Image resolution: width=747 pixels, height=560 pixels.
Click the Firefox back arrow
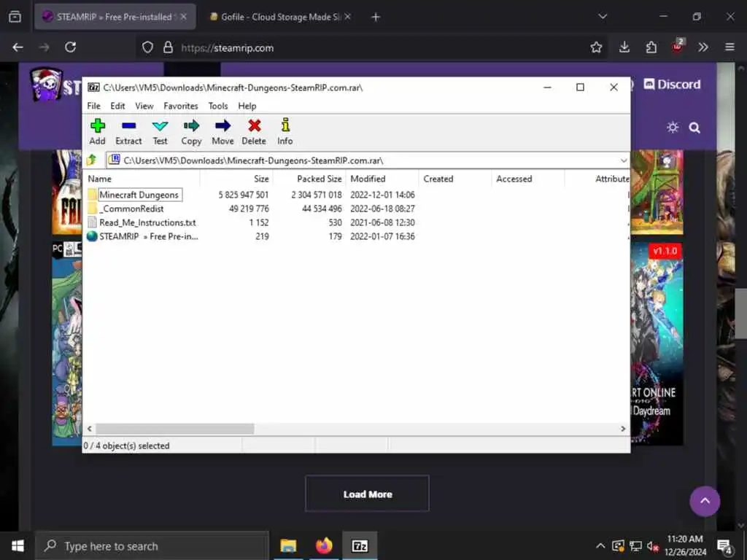click(18, 47)
